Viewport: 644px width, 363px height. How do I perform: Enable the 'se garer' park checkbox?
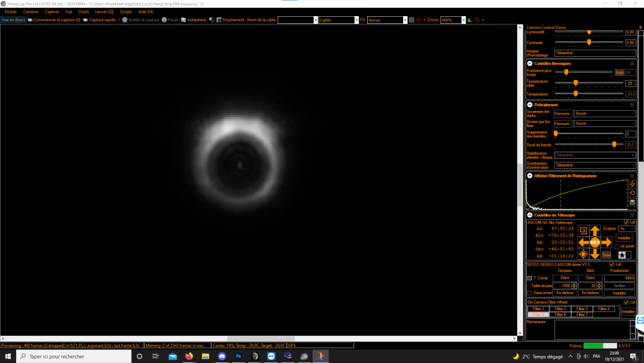click(x=617, y=246)
